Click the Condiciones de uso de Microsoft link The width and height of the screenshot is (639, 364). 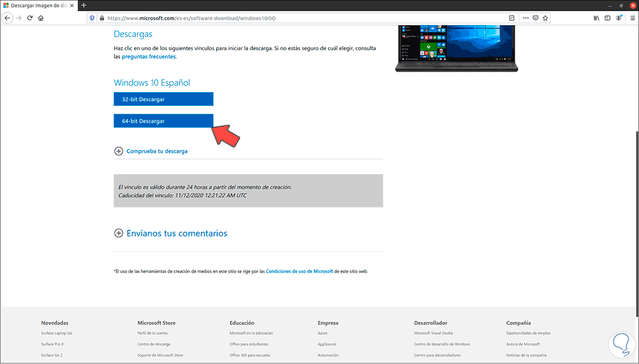click(299, 271)
